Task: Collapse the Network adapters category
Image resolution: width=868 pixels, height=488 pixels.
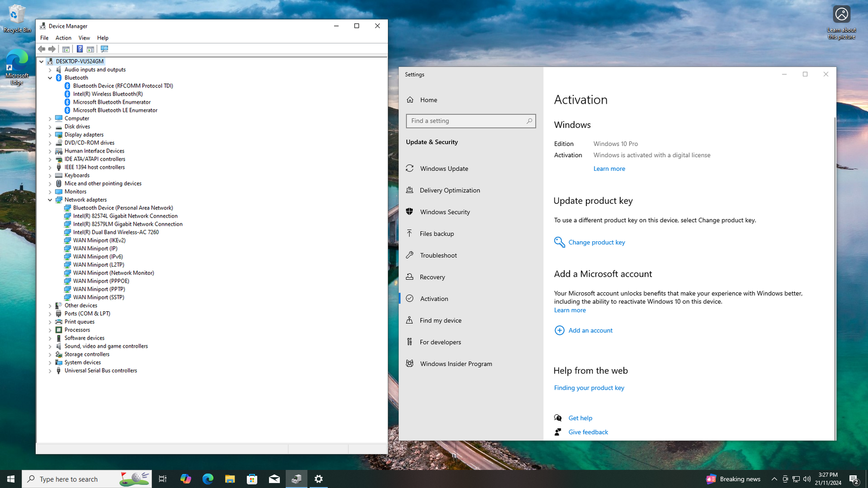Action: (x=50, y=200)
